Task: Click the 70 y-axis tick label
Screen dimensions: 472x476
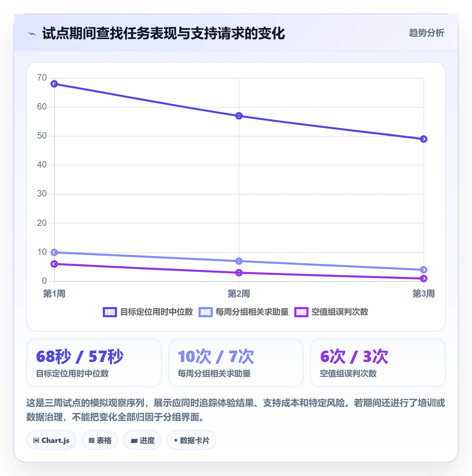Action: (42, 78)
